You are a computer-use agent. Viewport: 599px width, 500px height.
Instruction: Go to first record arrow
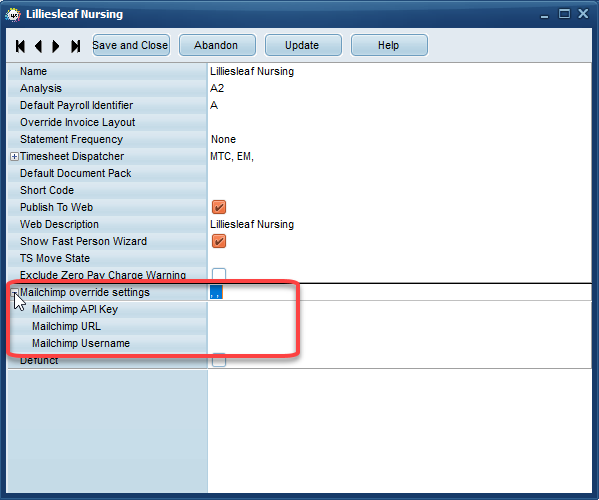click(20, 46)
